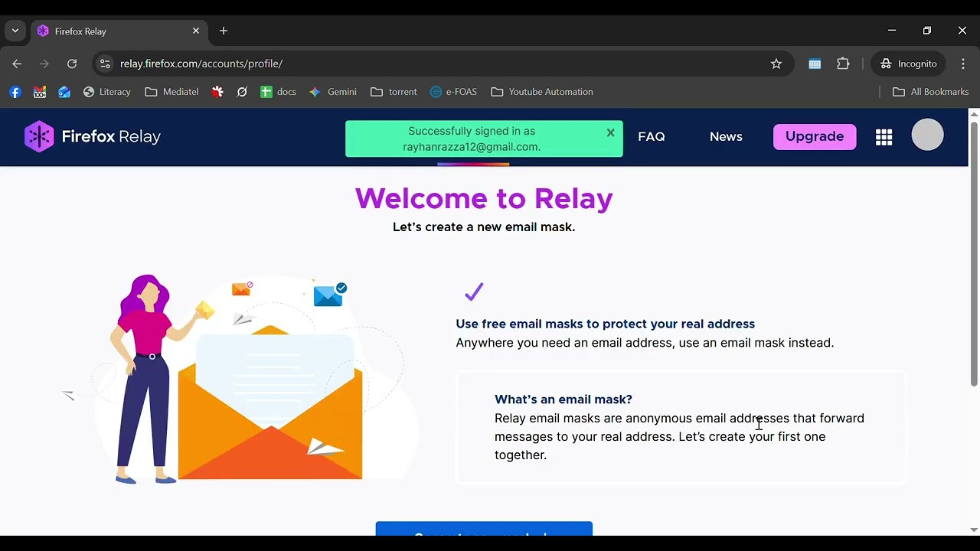Image resolution: width=980 pixels, height=551 pixels.
Task: Open the e-FOAS bookmark
Action: [x=454, y=92]
